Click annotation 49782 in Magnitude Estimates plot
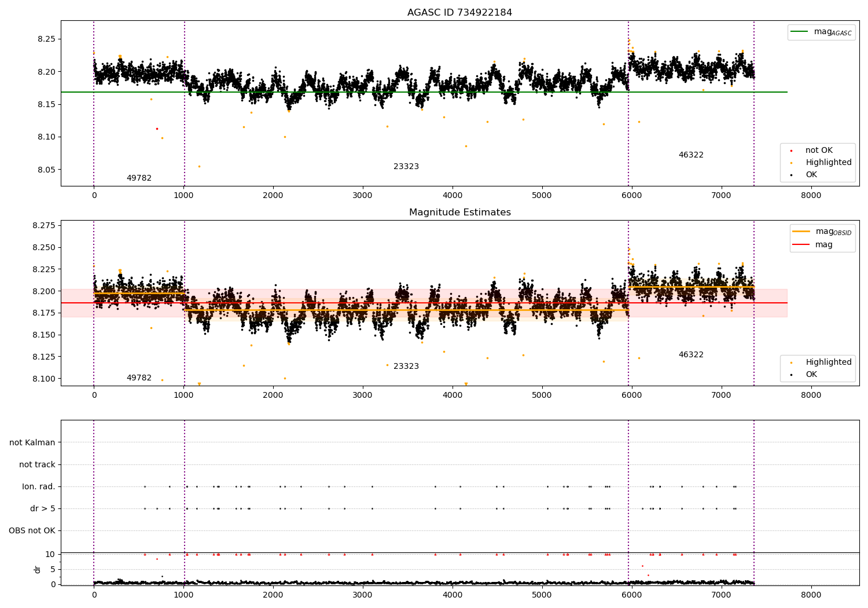Image resolution: width=868 pixels, height=608 pixels. point(139,378)
